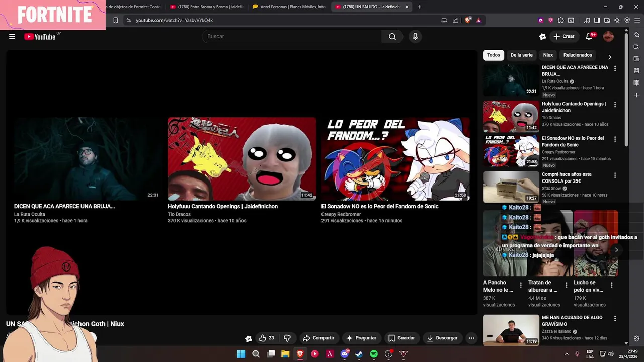
Task: Select the 'De la serie' filter chip
Action: [x=521, y=55]
